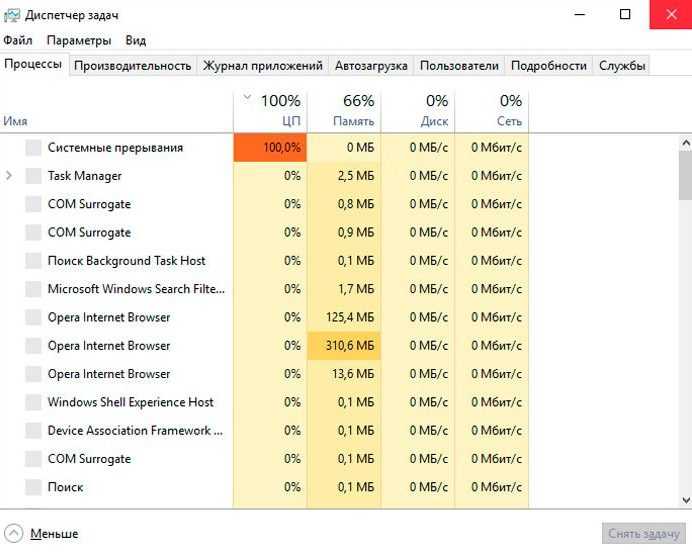Select Opera Internet Browser using 310,6 МБ

click(264, 346)
